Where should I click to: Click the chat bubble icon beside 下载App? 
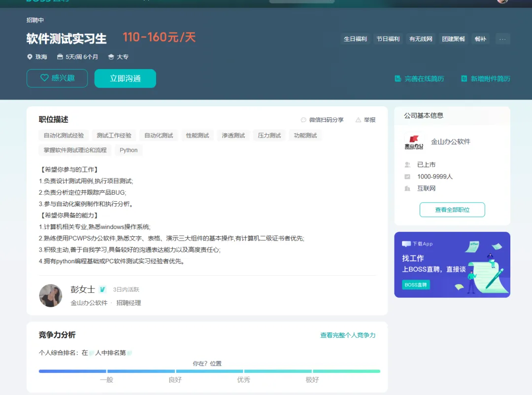[x=406, y=244]
